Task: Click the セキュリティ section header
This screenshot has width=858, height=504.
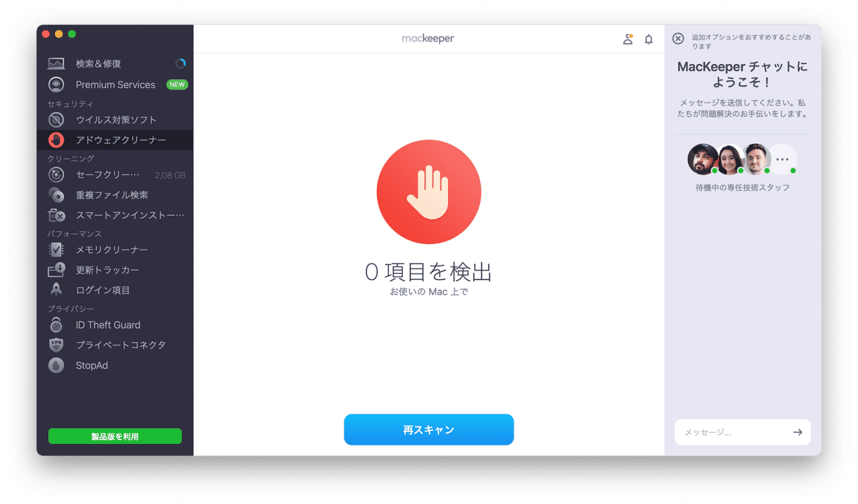Action: coord(71,104)
